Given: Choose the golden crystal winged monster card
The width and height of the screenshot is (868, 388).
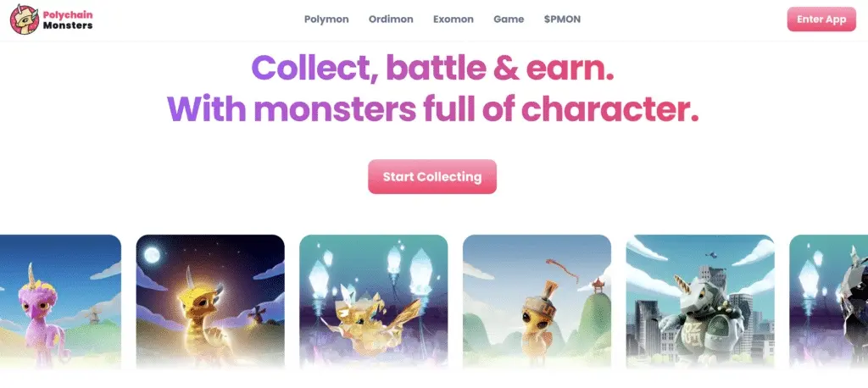Looking at the screenshot, I should [374, 302].
